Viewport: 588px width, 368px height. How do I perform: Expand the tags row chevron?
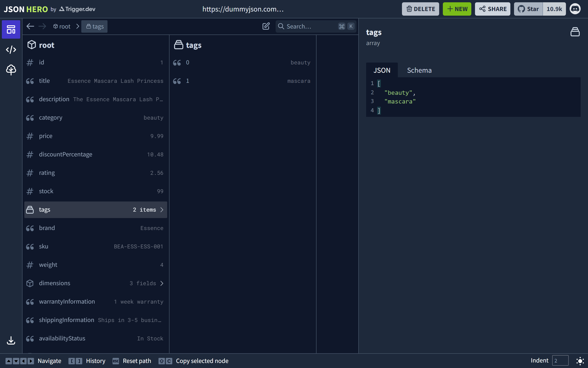[x=162, y=210]
